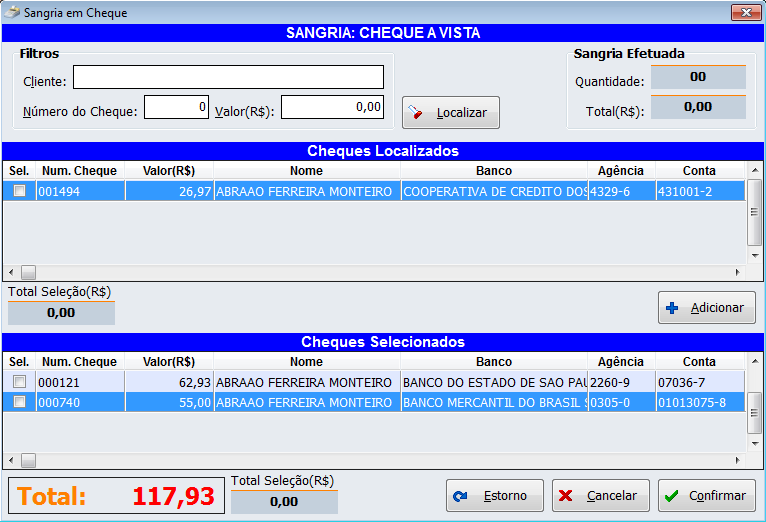Click the Valor(R$) filter input
Viewport: 766px width, 522px height.
[332, 108]
